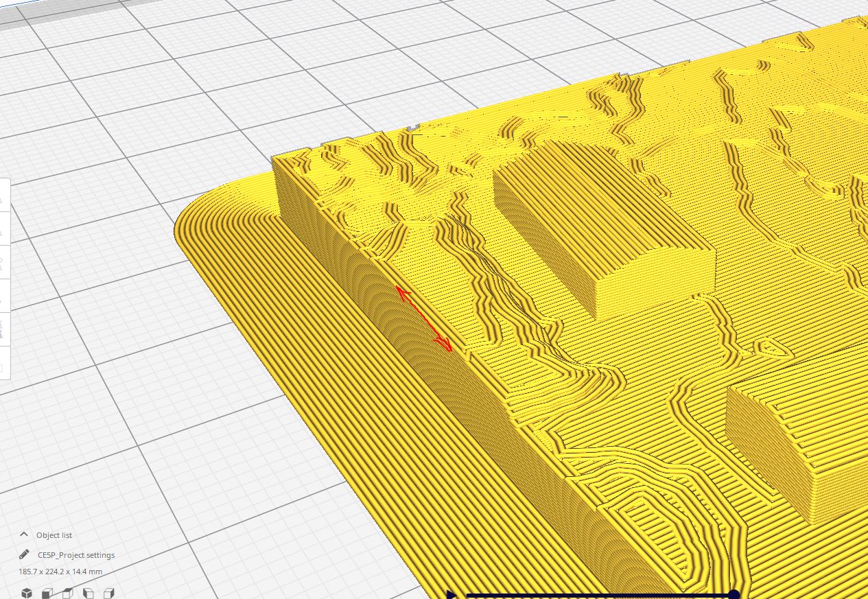Viewport: 868px width, 599px height.
Task: Click the simulation slider end handle
Action: click(734, 594)
